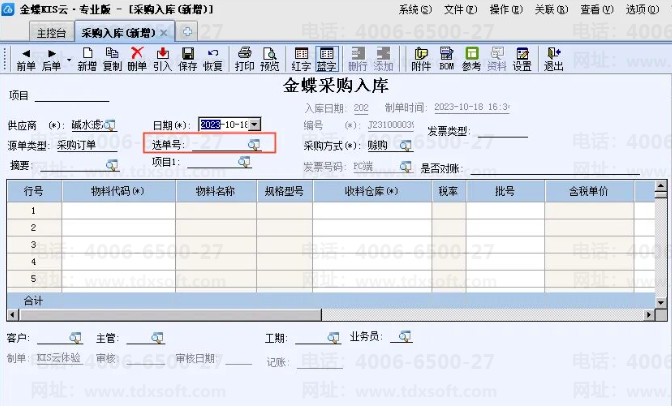The image size is (672, 408).
Task: Open lookup icon for 客户
Action: point(76,338)
